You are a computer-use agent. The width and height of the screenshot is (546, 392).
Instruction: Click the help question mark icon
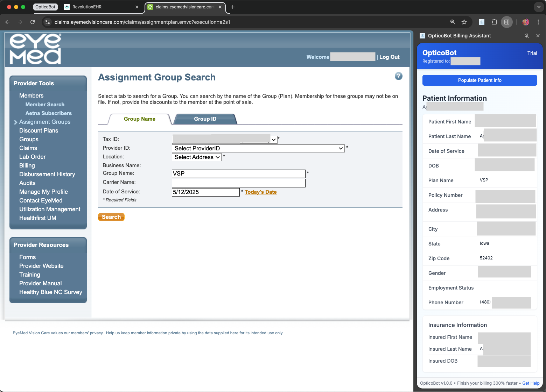pos(398,76)
